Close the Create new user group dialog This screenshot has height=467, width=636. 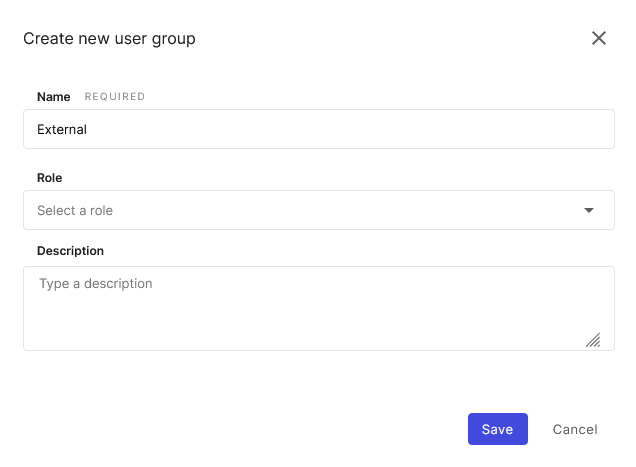599,39
